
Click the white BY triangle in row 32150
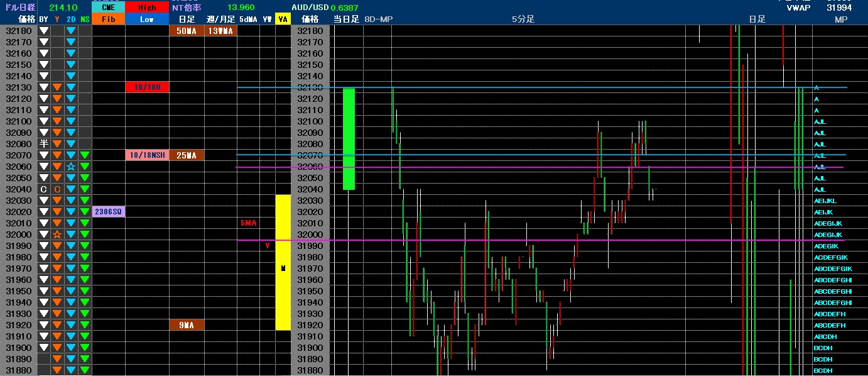(43, 65)
